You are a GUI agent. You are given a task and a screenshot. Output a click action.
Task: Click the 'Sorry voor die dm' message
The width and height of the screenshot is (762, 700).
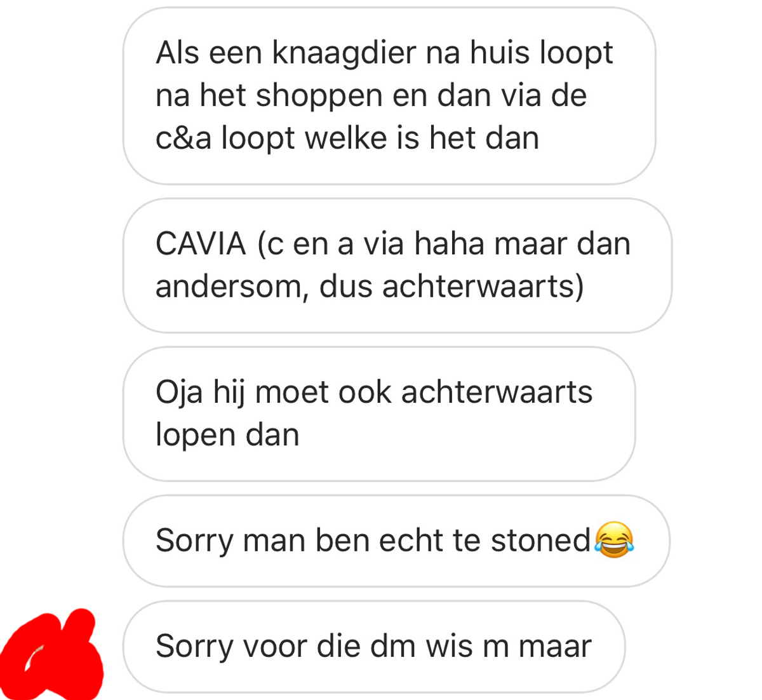pyautogui.click(x=374, y=647)
